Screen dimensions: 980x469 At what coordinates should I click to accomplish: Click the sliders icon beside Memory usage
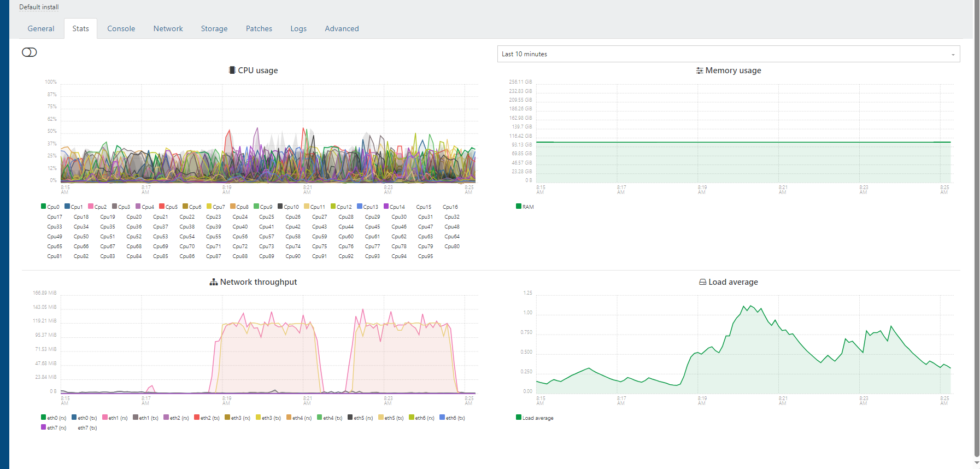pos(700,71)
